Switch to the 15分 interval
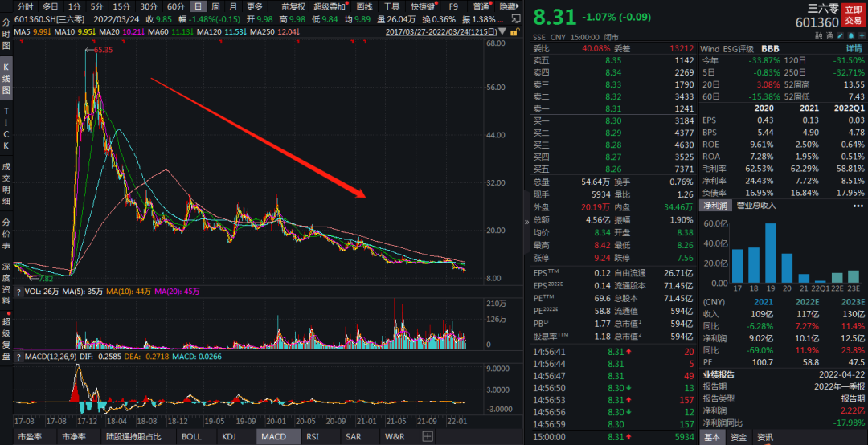This screenshot has width=868, height=445. (x=121, y=7)
